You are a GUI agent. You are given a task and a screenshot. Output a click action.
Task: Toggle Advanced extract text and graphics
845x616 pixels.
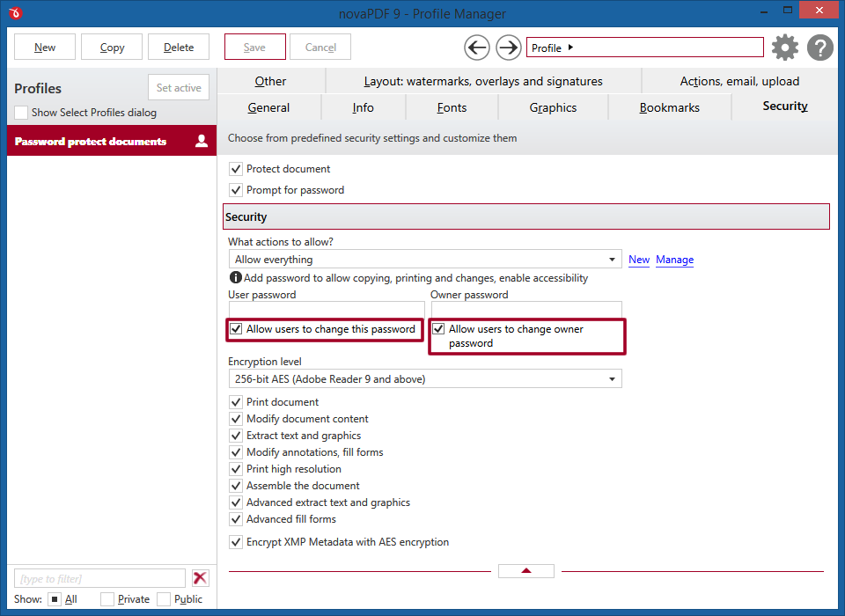tap(236, 502)
